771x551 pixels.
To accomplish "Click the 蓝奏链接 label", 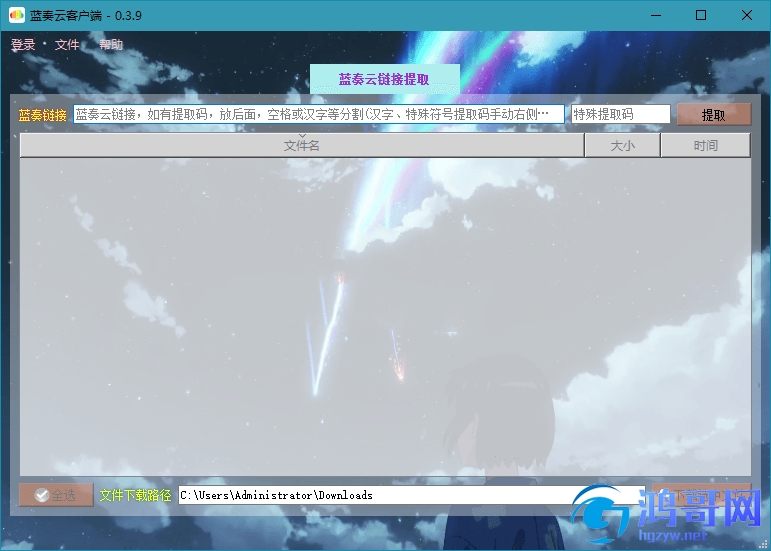I will pyautogui.click(x=42, y=115).
